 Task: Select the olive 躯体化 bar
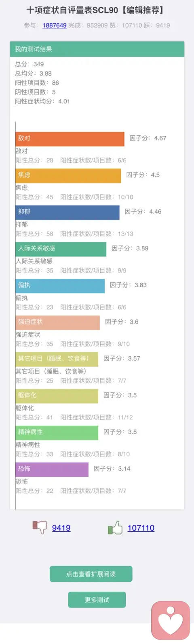point(57,396)
